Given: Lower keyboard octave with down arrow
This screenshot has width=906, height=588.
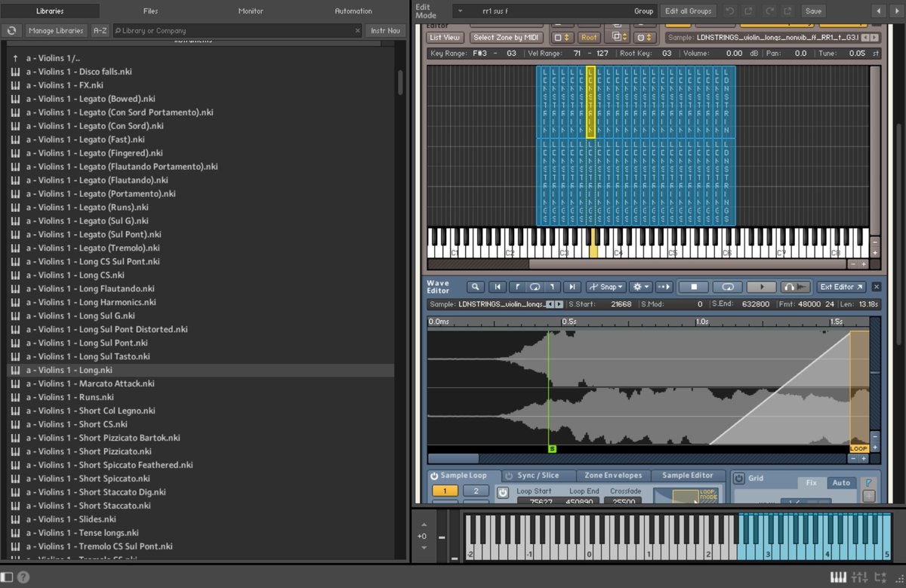Looking at the screenshot, I should point(424,547).
